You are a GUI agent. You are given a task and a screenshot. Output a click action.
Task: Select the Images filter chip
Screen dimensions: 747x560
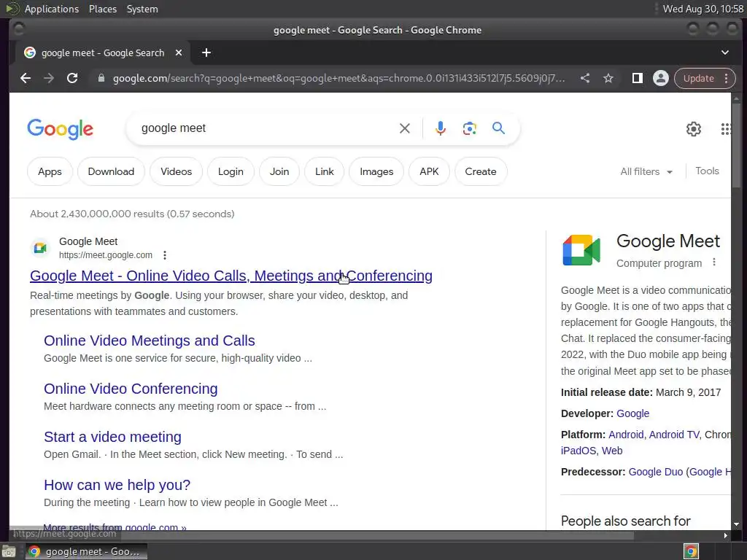376,171
